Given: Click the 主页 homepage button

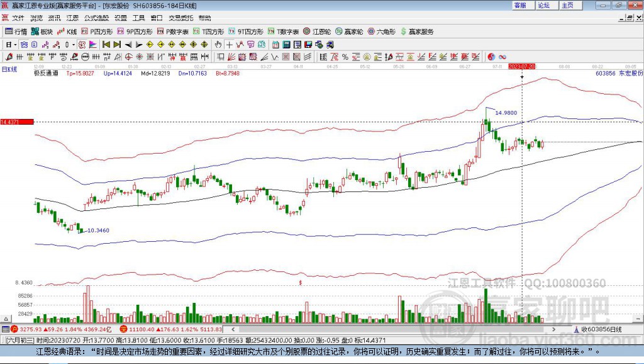Looking at the screenshot, I should [570, 5].
